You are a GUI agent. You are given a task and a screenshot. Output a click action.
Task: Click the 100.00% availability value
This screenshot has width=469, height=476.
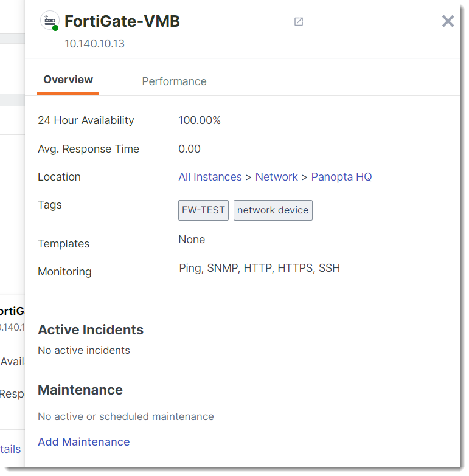pyautogui.click(x=199, y=120)
